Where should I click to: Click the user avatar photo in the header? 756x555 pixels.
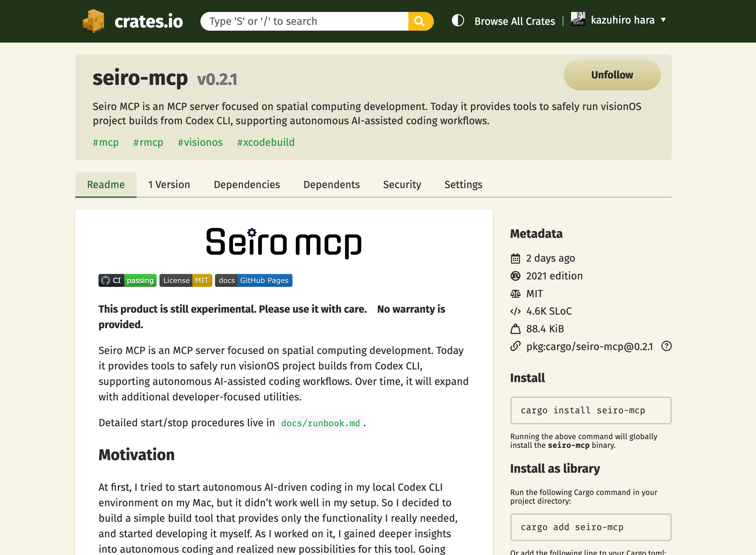pyautogui.click(x=578, y=19)
